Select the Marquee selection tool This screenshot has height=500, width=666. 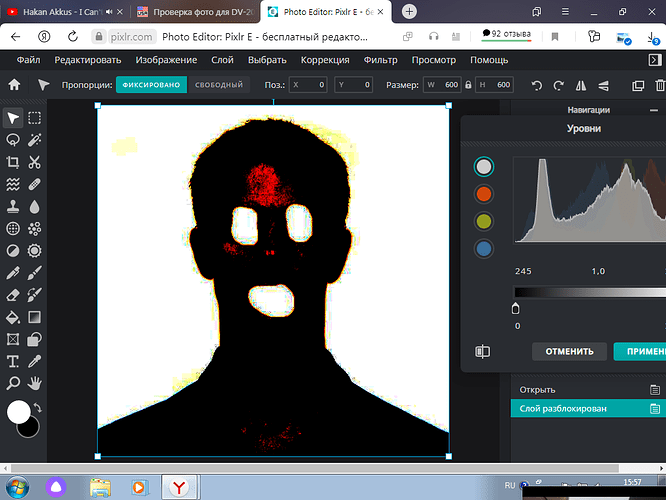[x=34, y=118]
